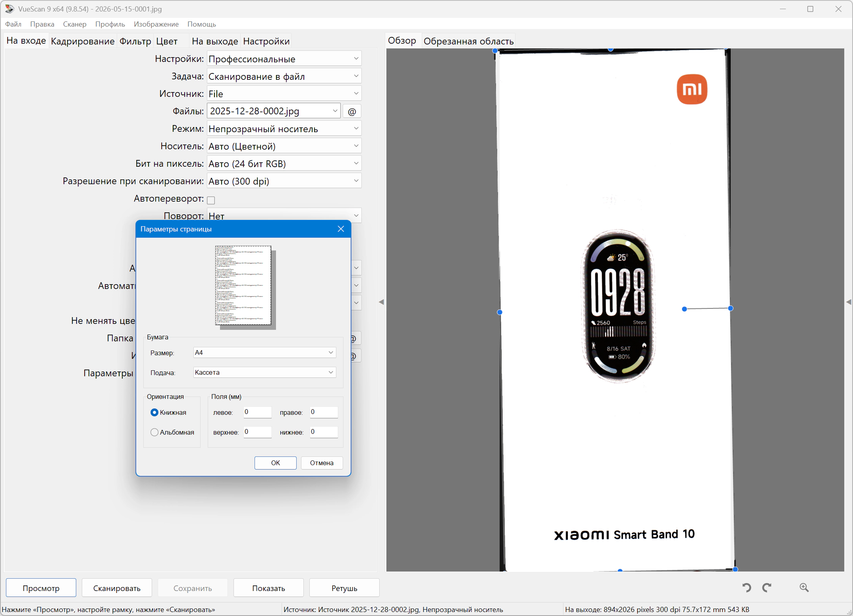Click the right edge collapse arrow
853x616 pixels.
849,302
